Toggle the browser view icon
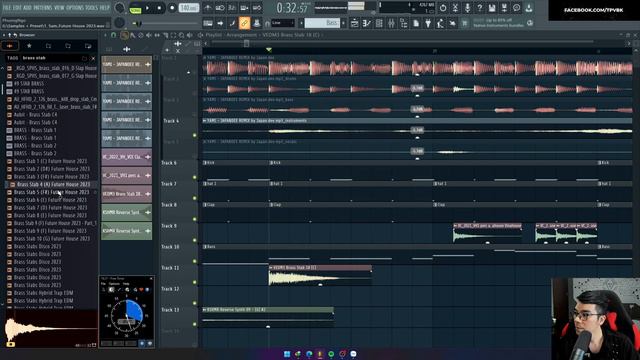Screen dimensions: 640x360 coord(403,23)
